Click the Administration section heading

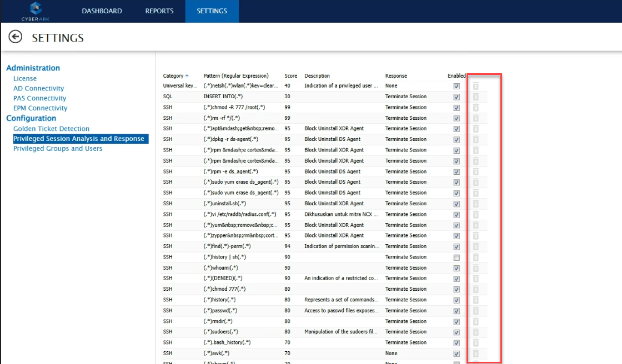(33, 68)
